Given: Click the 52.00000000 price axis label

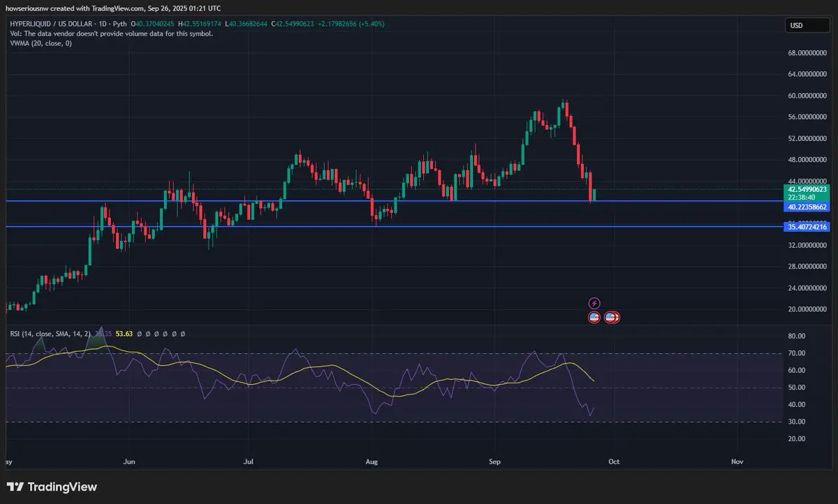Looking at the screenshot, I should coord(807,138).
